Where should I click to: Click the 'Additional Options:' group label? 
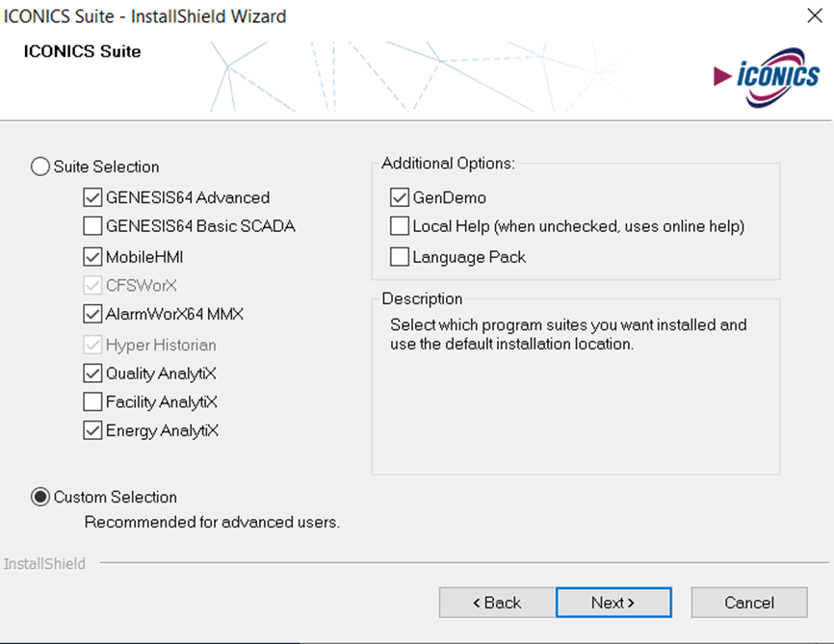click(448, 164)
